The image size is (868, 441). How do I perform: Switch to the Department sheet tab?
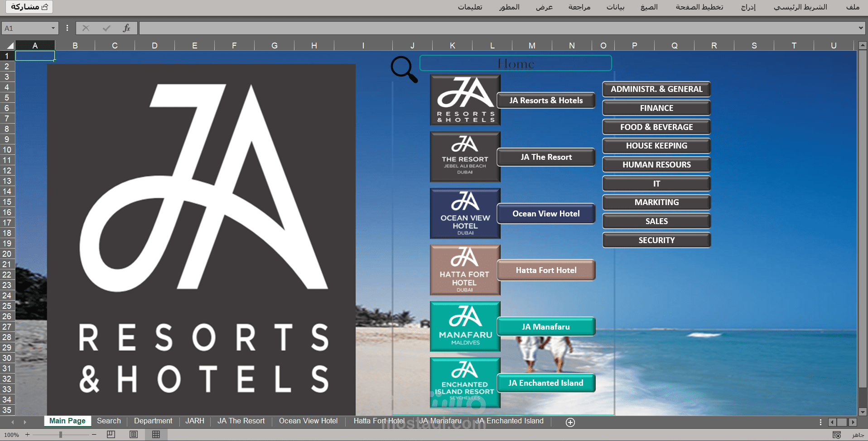tap(153, 421)
